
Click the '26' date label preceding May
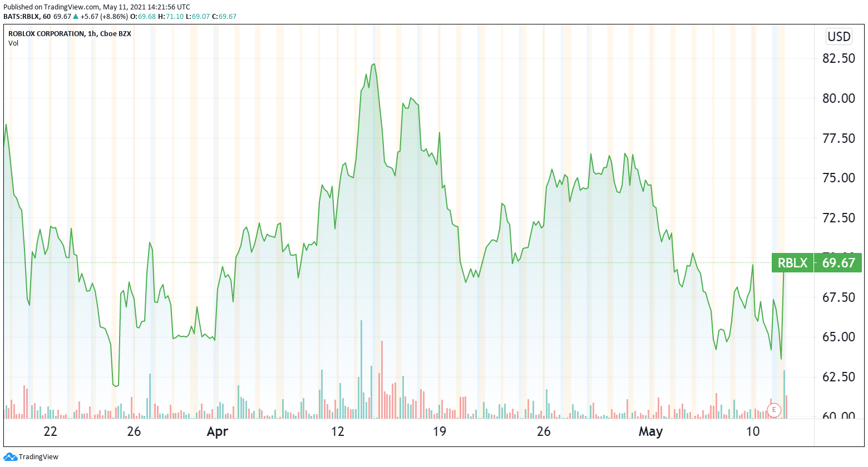tap(544, 431)
